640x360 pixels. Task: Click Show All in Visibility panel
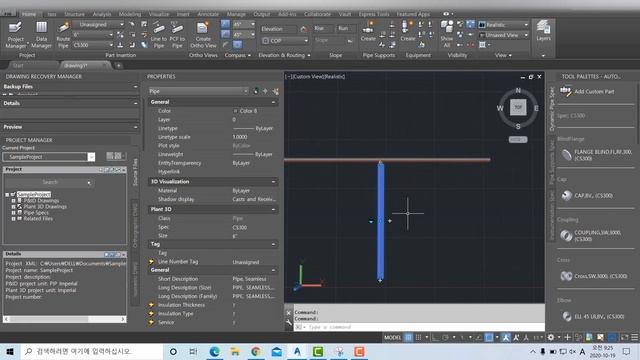447,35
